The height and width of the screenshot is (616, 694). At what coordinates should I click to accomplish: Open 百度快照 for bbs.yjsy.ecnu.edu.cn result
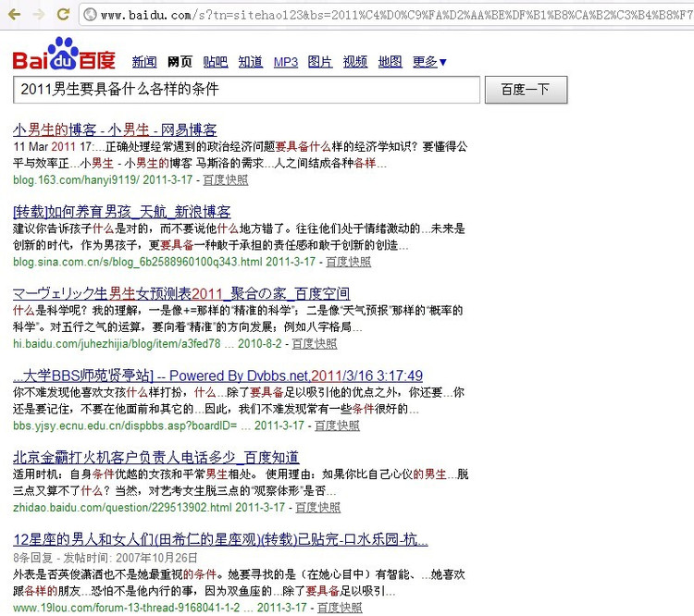(x=337, y=425)
